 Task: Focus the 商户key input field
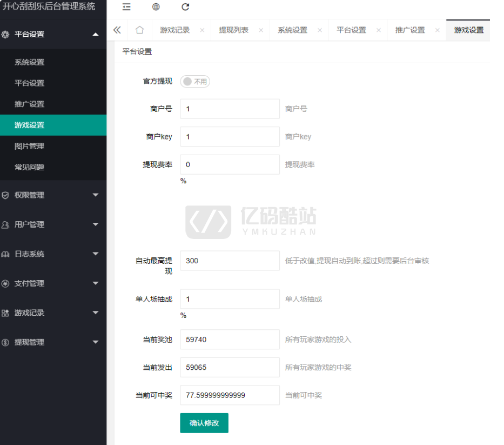coord(230,137)
